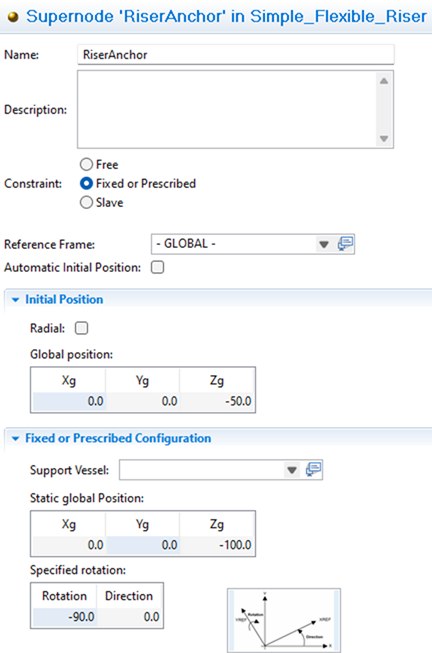
Task: Open the Support Vessel dropdown arrow
Action: click(x=292, y=470)
